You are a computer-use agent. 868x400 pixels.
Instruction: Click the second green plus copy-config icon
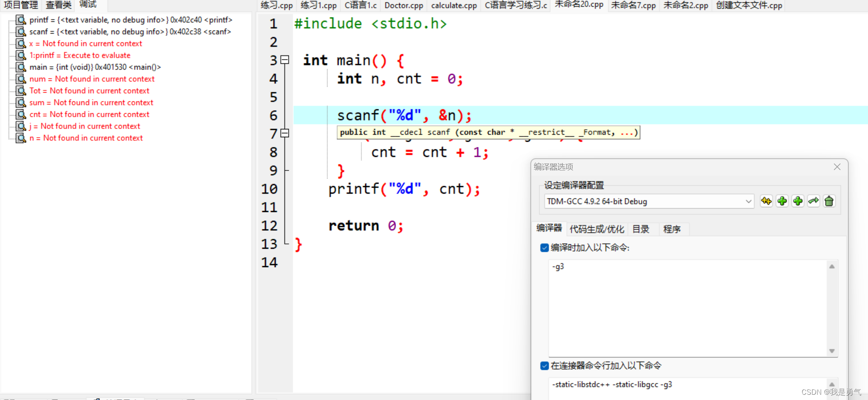click(x=798, y=201)
